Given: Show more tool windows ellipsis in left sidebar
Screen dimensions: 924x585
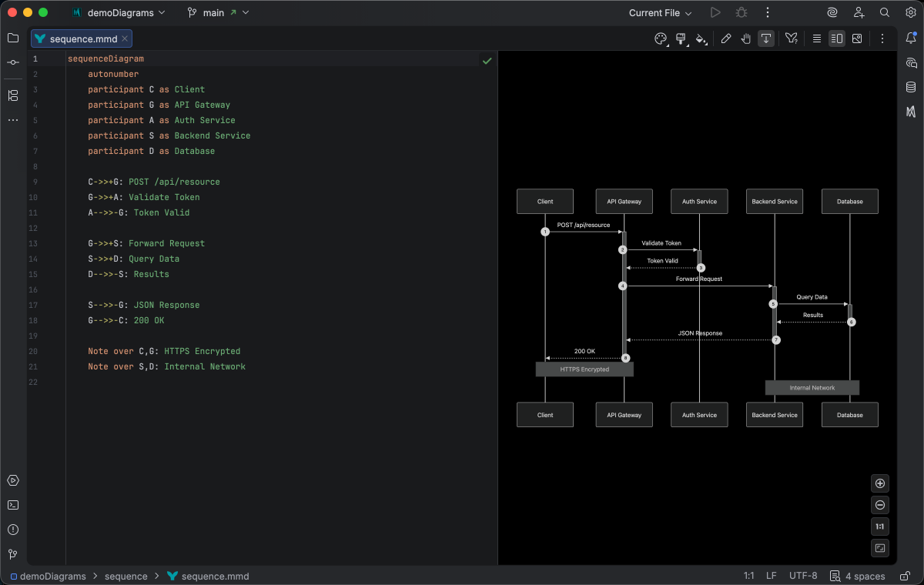Looking at the screenshot, I should [x=13, y=120].
